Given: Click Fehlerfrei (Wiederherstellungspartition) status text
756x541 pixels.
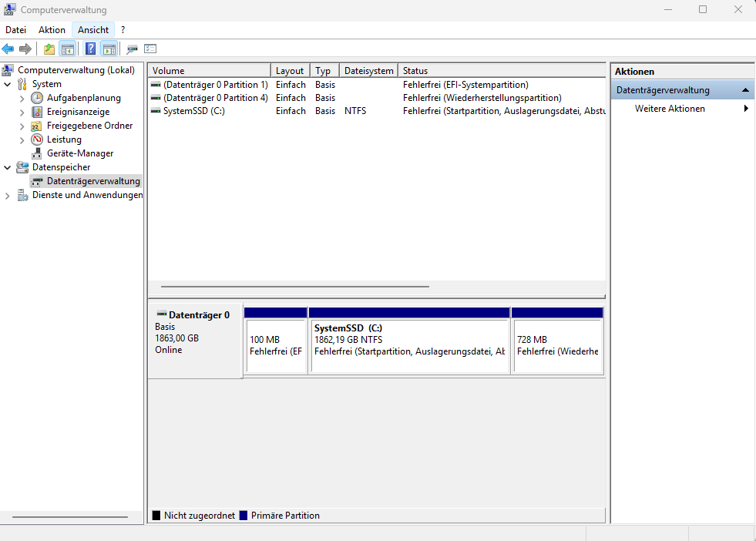Looking at the screenshot, I should [x=482, y=98].
